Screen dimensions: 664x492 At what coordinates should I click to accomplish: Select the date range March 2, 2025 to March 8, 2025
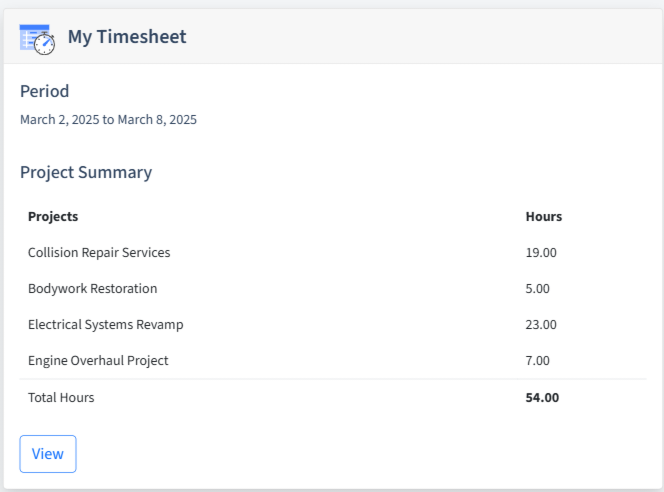pos(108,120)
